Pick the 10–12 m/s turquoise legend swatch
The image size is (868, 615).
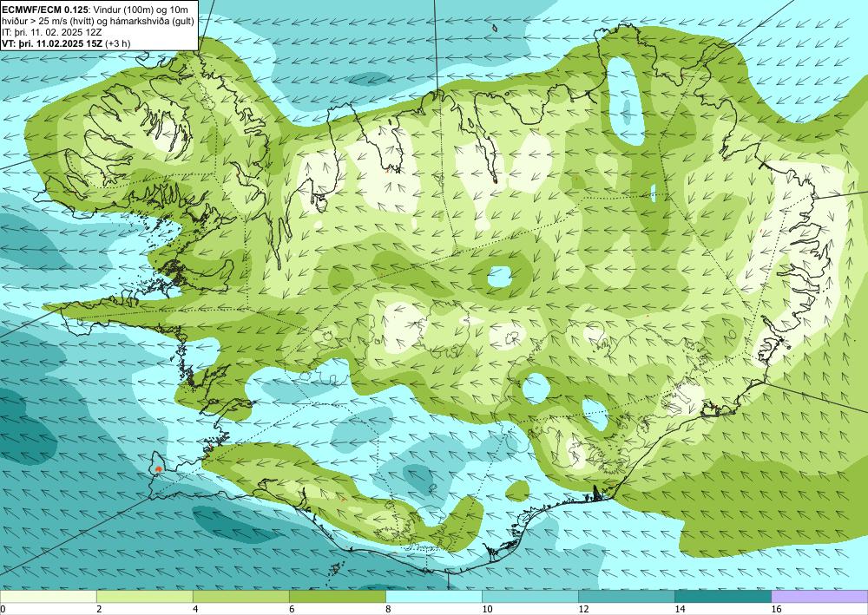point(529,596)
